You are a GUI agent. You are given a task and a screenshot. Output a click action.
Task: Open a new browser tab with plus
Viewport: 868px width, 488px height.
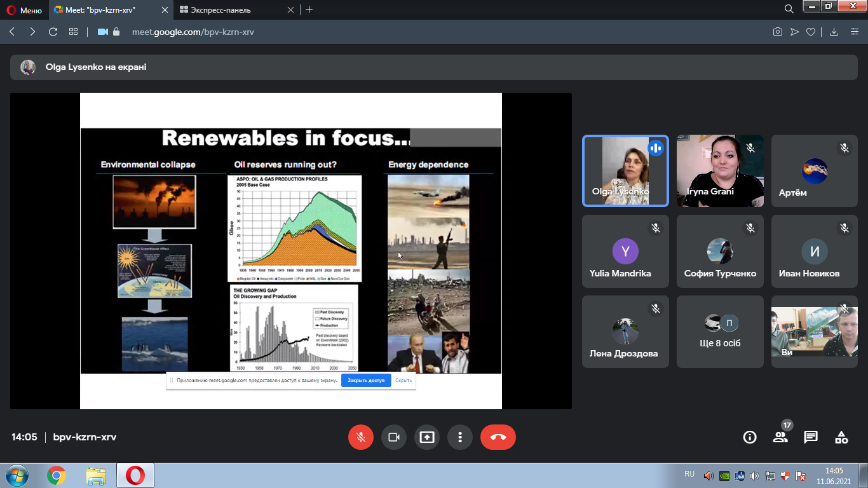pyautogui.click(x=309, y=10)
